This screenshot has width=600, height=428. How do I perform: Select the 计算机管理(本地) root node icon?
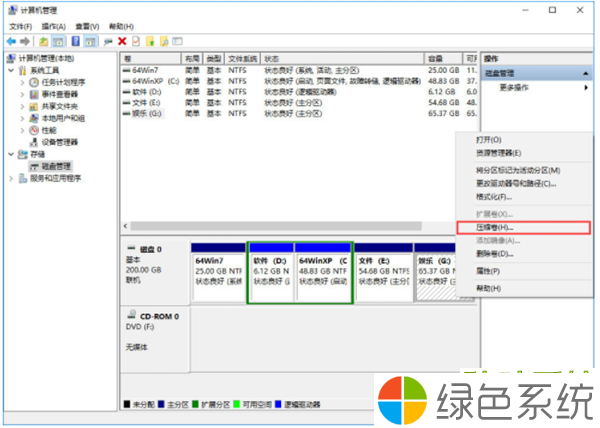point(12,59)
